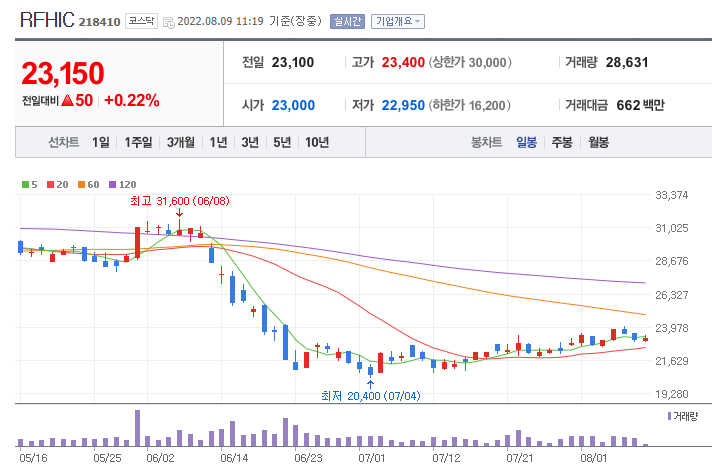Click the 선차트 section label

coord(64,143)
